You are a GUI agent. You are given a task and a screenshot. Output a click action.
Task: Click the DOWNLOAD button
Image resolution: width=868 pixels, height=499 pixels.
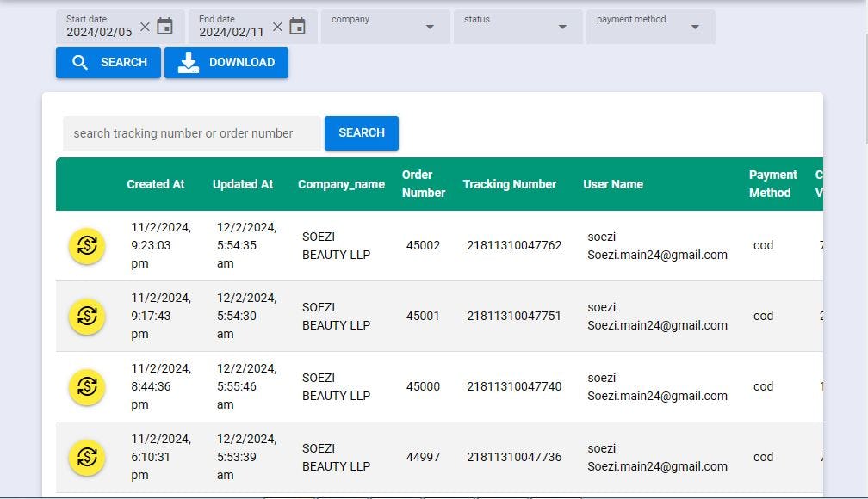(226, 62)
